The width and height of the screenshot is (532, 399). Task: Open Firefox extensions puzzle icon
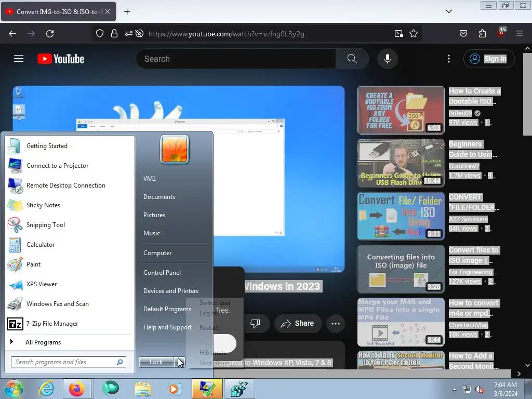pyautogui.click(x=482, y=34)
